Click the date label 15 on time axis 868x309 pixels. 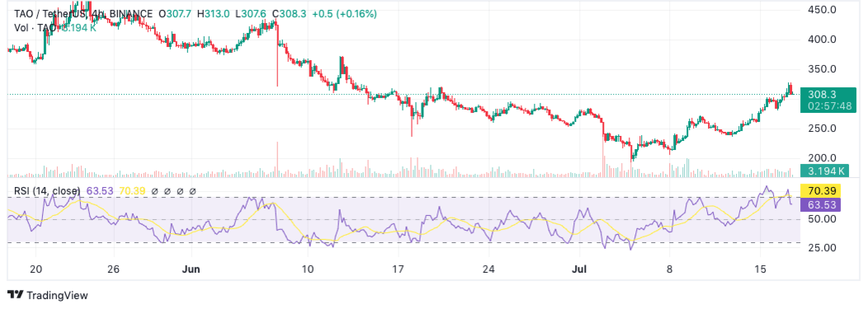click(760, 269)
